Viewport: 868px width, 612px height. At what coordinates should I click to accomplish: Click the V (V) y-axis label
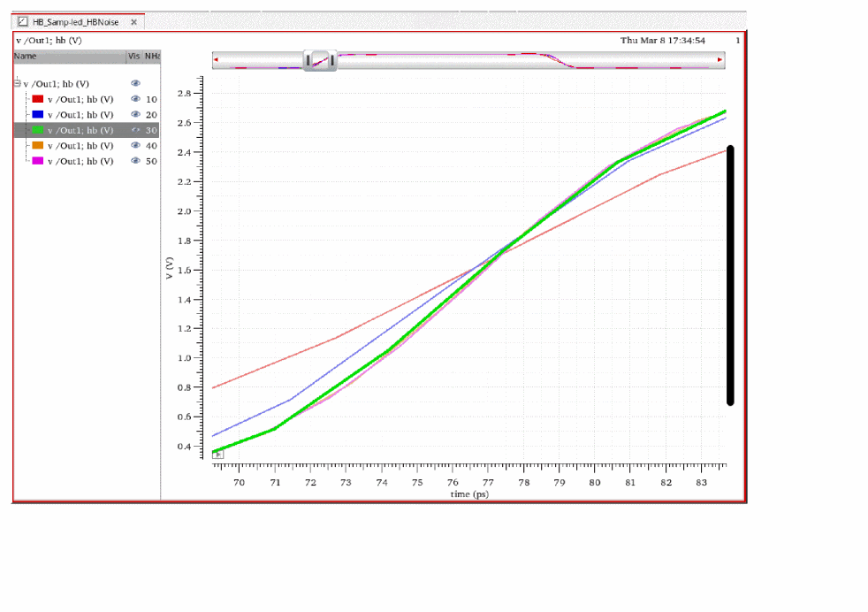[170, 268]
